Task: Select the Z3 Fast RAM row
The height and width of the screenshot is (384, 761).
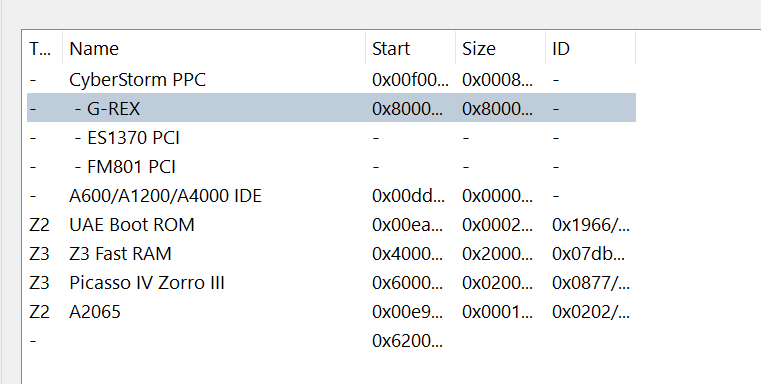Action: pyautogui.click(x=331, y=254)
